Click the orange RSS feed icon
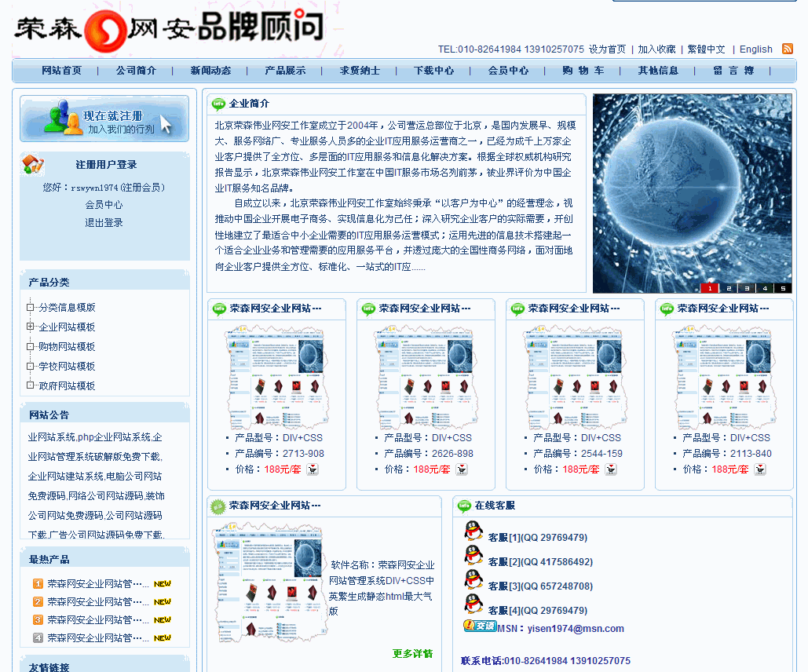Image resolution: width=808 pixels, height=672 pixels. pyautogui.click(x=787, y=49)
